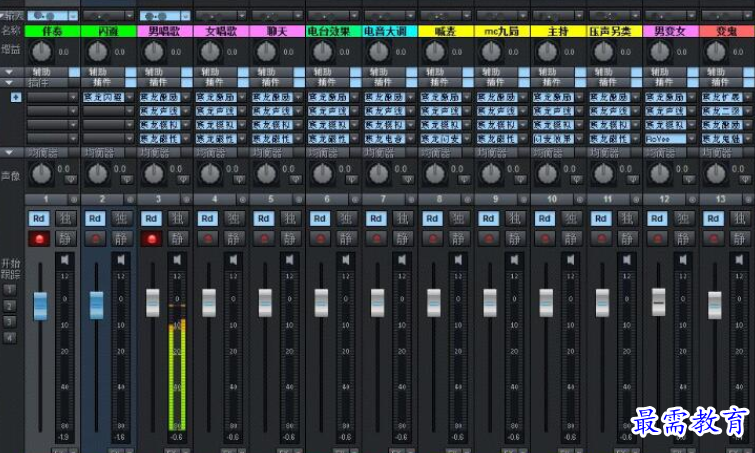Mute the 聊天 channel with 静
This screenshot has width=755, height=453.
click(x=290, y=238)
